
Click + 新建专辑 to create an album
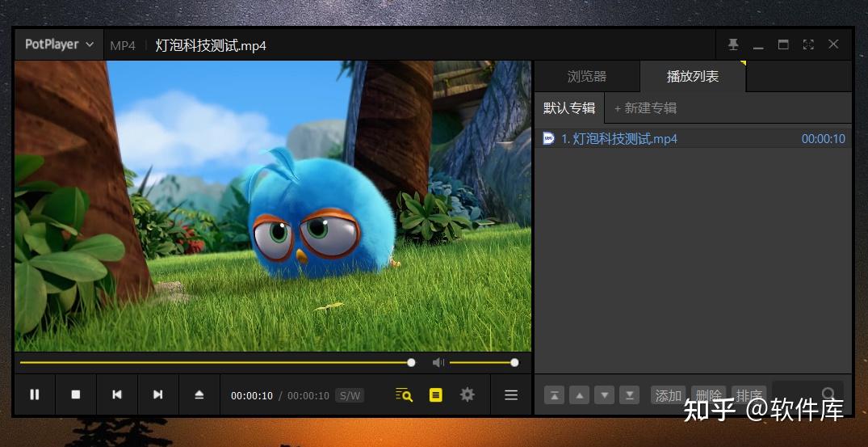[645, 108]
